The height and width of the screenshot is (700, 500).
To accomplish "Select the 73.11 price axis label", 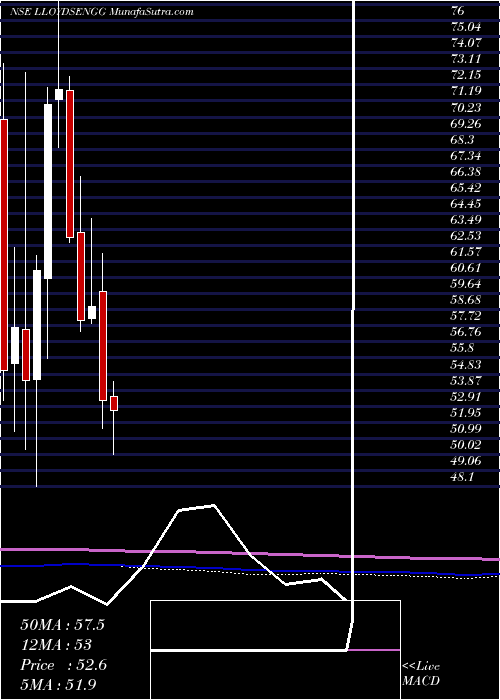I will pyautogui.click(x=466, y=59).
